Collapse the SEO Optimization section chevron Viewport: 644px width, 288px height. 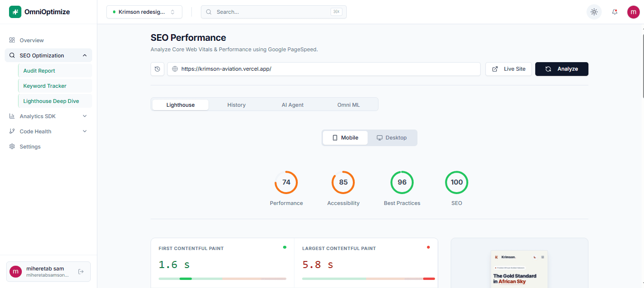point(85,56)
